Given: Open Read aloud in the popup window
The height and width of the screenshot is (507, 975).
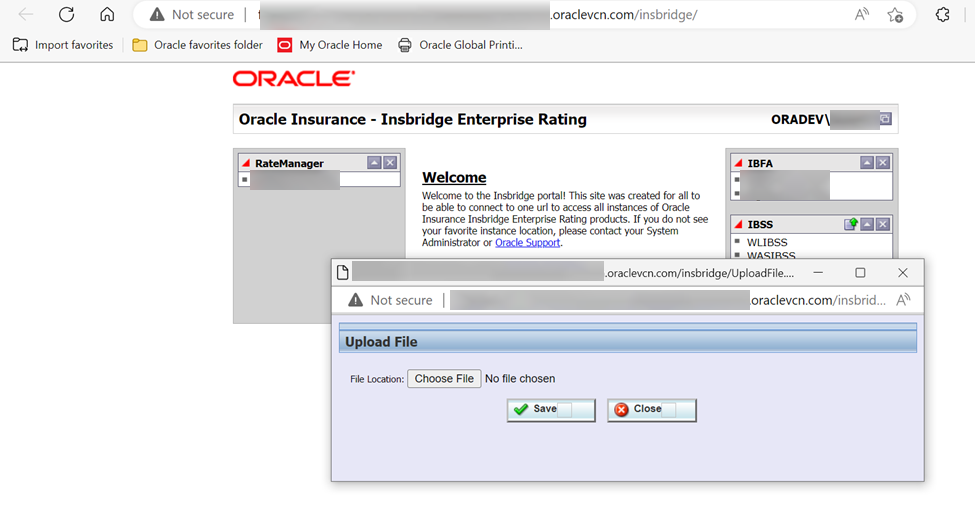Looking at the screenshot, I should 903,300.
